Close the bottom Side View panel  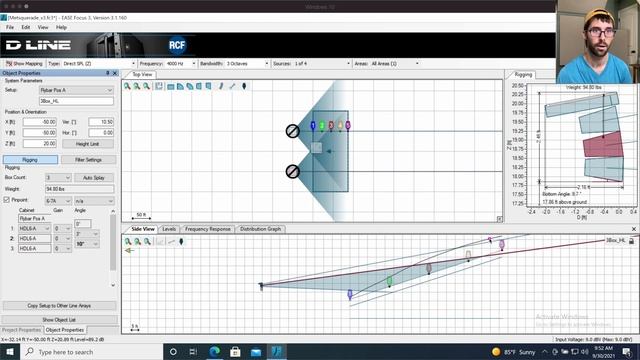634,229
